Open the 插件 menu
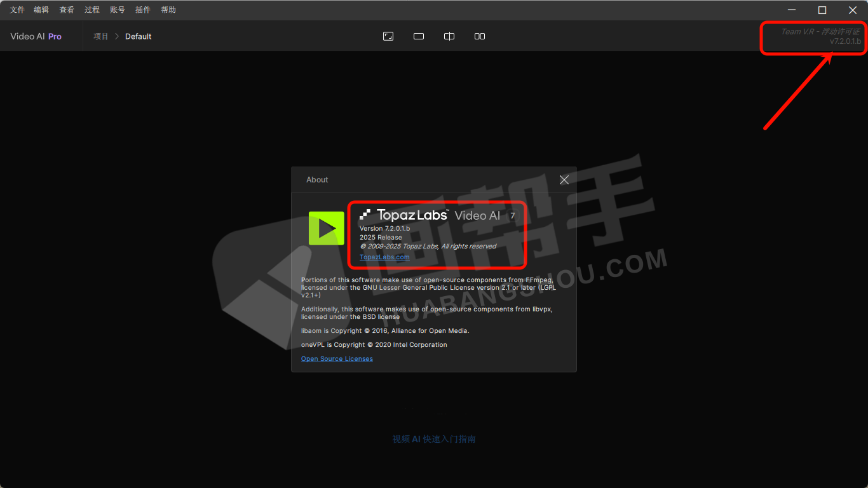The image size is (868, 488). pyautogui.click(x=143, y=10)
